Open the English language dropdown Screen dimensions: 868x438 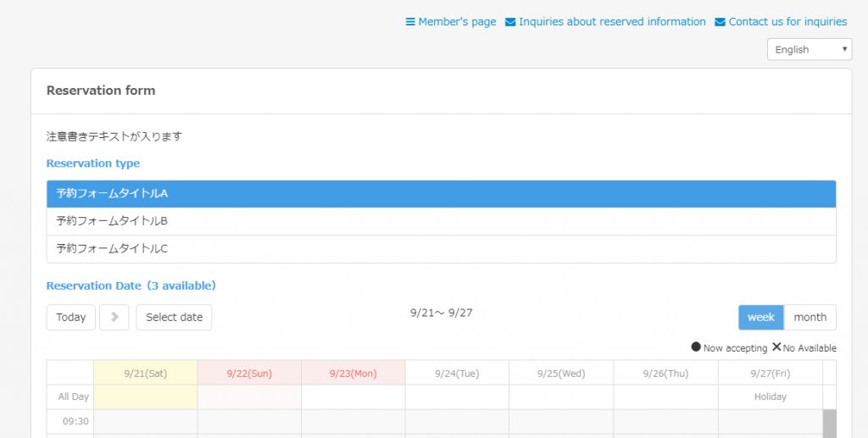point(809,49)
